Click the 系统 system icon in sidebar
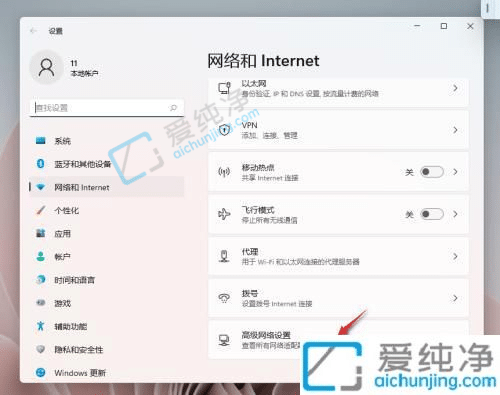The width and height of the screenshot is (500, 395). [x=41, y=141]
